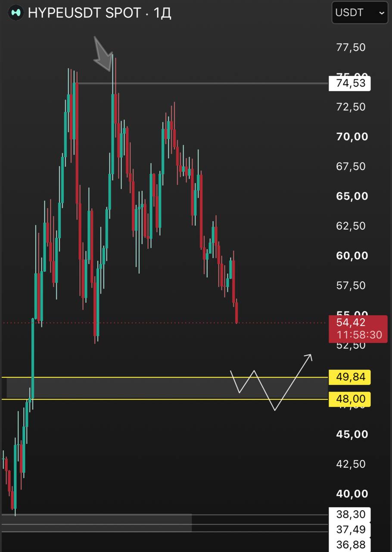
Task: Click the 45,00 price axis tick
Action: 352,434
